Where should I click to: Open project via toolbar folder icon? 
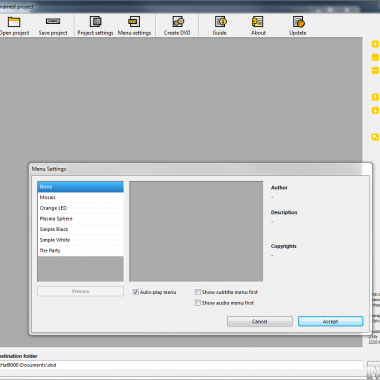tap(14, 22)
